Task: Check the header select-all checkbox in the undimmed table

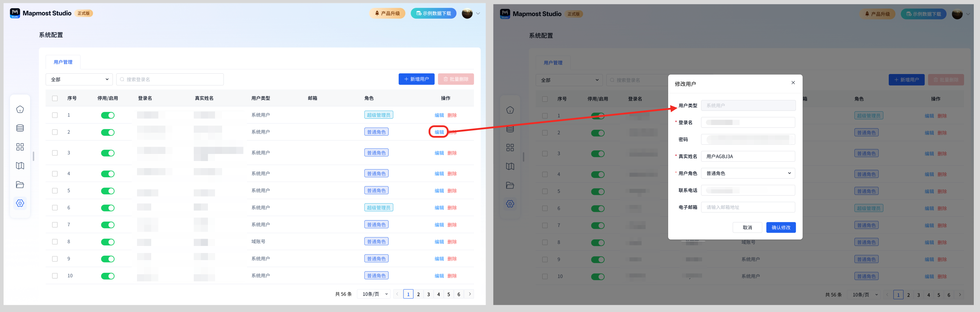Action: [55, 98]
